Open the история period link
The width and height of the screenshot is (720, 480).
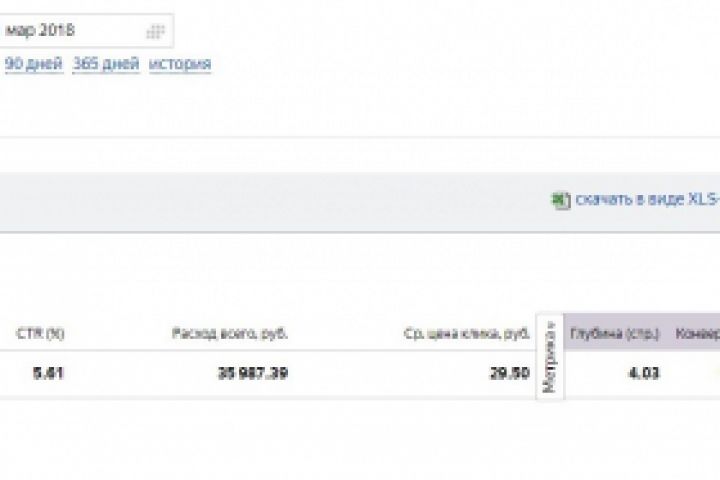180,63
